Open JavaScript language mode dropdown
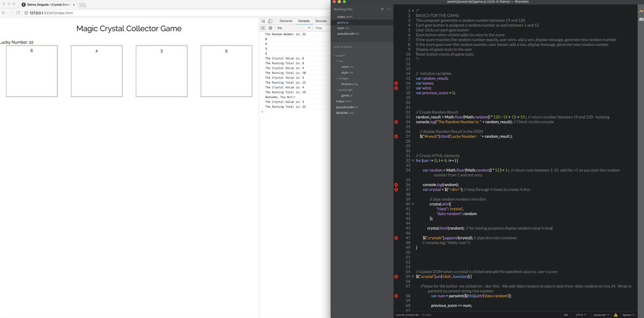644x318 pixels. point(600,314)
